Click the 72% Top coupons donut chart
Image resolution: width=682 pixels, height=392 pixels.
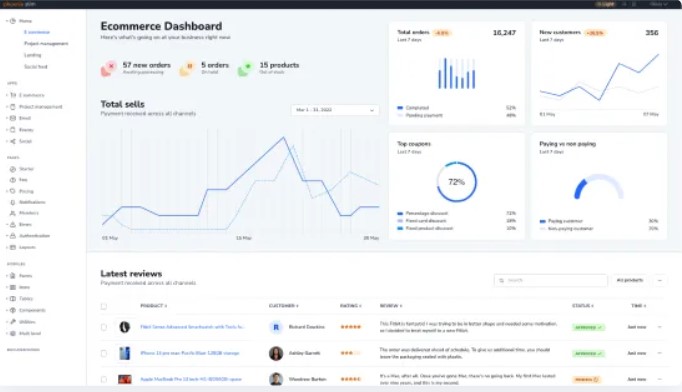456,182
